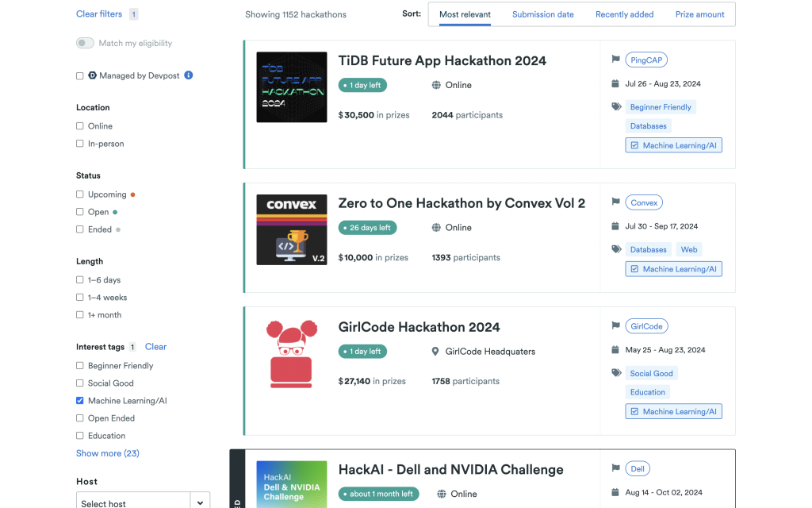Uncheck the Machine Learning/AI interest tag

(x=80, y=400)
